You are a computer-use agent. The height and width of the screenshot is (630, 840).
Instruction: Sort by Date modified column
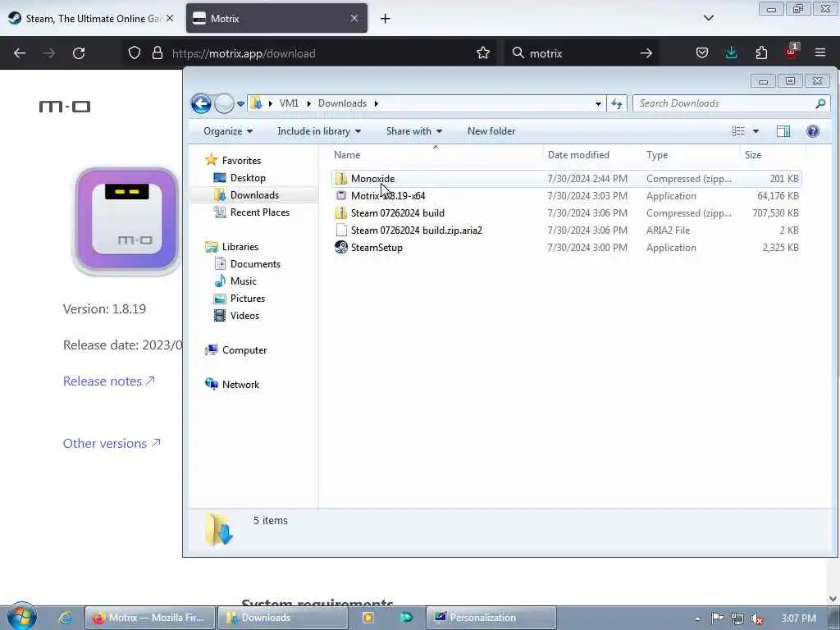(x=591, y=155)
